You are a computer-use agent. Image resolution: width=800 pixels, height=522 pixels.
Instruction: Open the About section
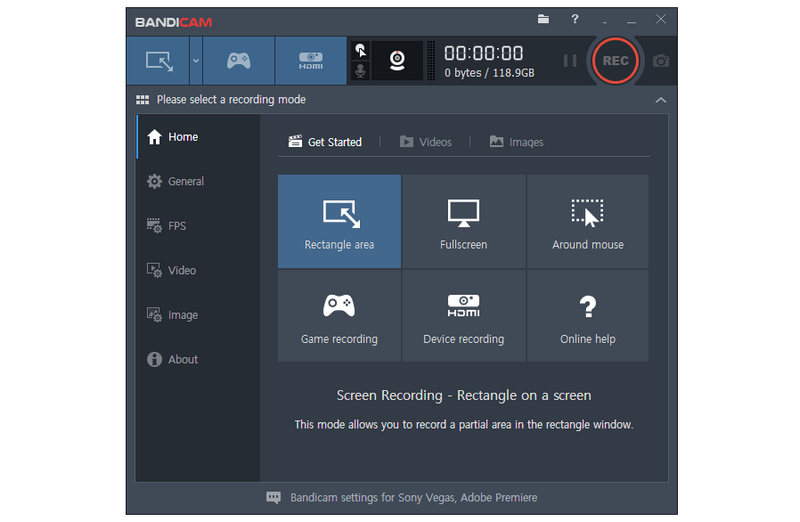198,359
